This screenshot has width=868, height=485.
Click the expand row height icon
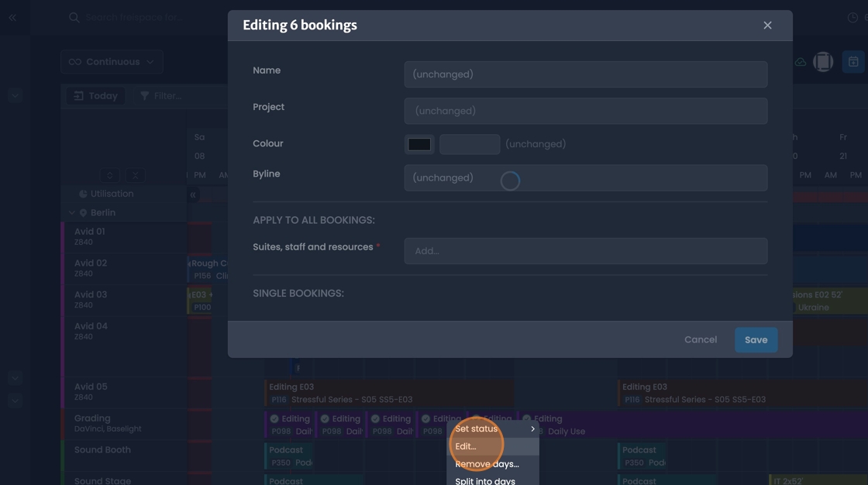109,175
